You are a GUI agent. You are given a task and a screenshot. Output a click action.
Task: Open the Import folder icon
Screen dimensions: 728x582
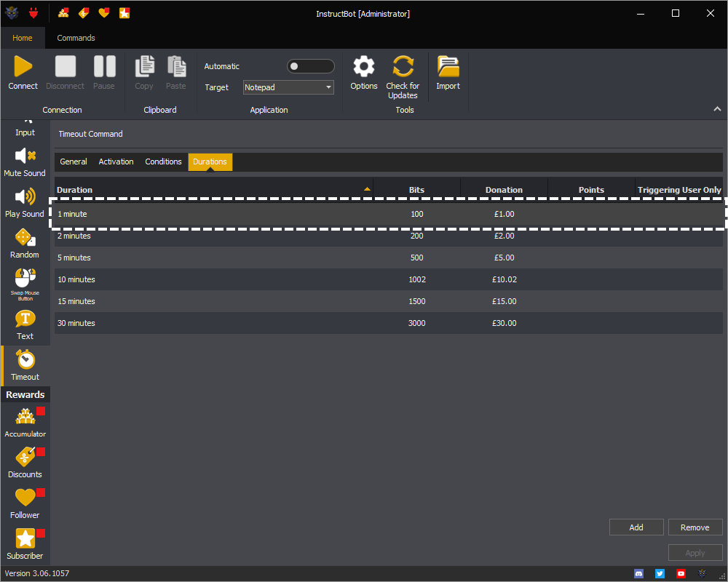point(448,66)
